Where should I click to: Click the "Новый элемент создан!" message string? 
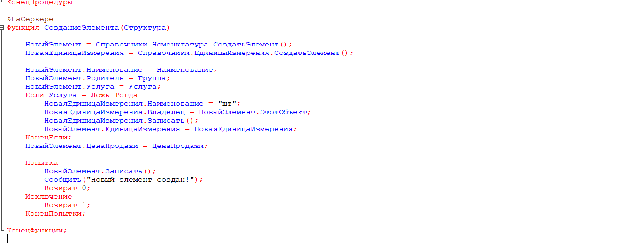(x=140, y=180)
